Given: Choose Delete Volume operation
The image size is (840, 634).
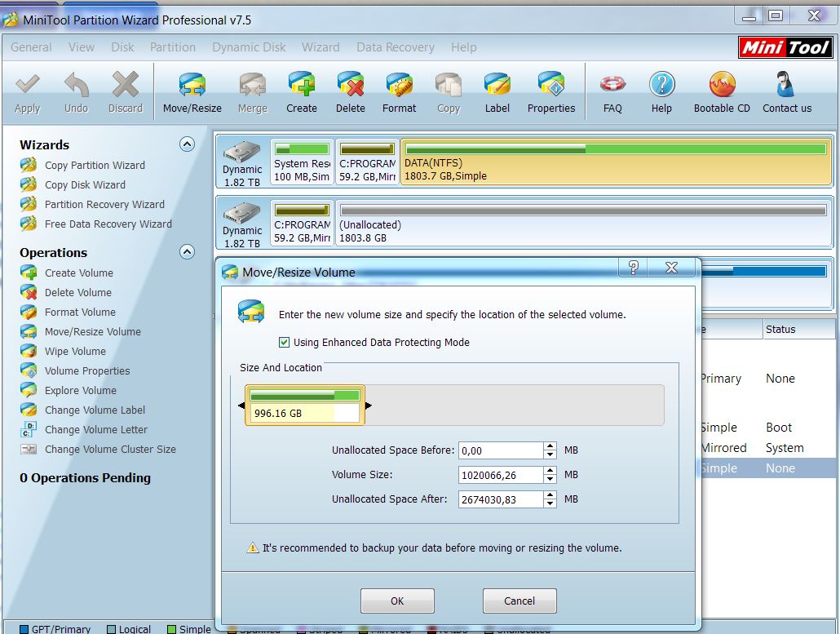Looking at the screenshot, I should [x=78, y=293].
